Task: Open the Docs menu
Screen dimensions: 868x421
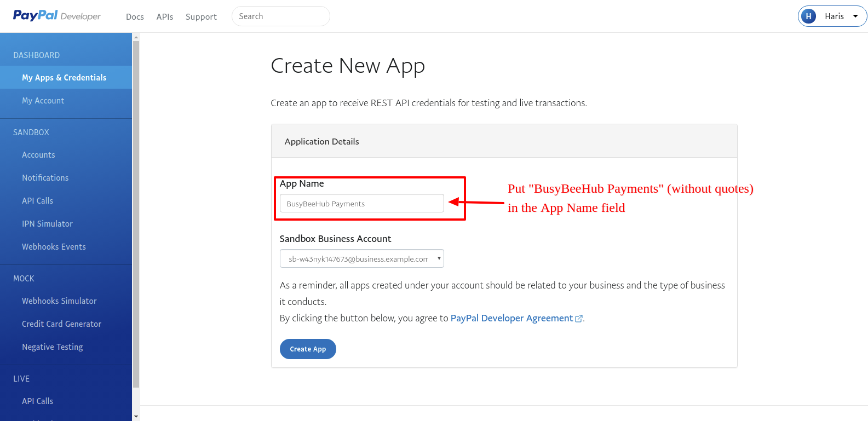Action: (135, 17)
